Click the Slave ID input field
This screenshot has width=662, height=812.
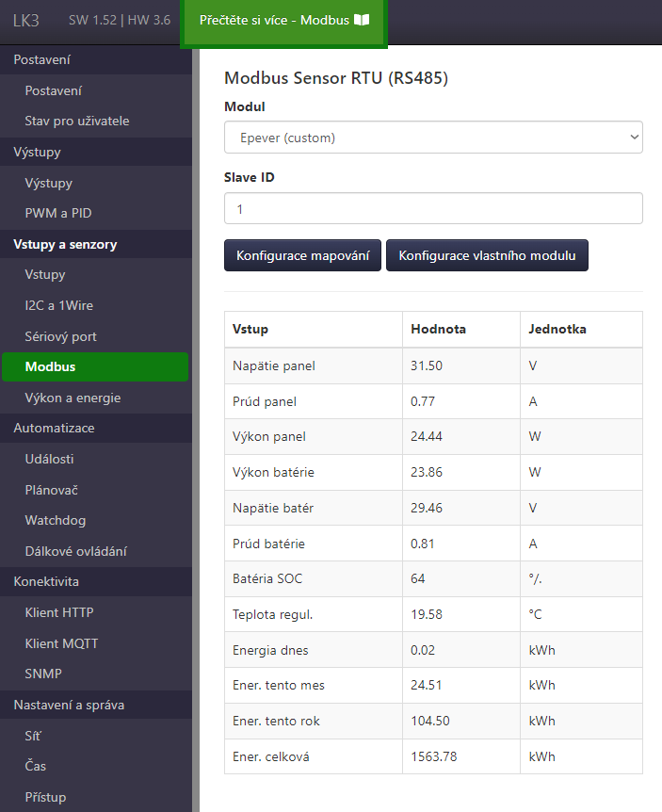point(433,209)
